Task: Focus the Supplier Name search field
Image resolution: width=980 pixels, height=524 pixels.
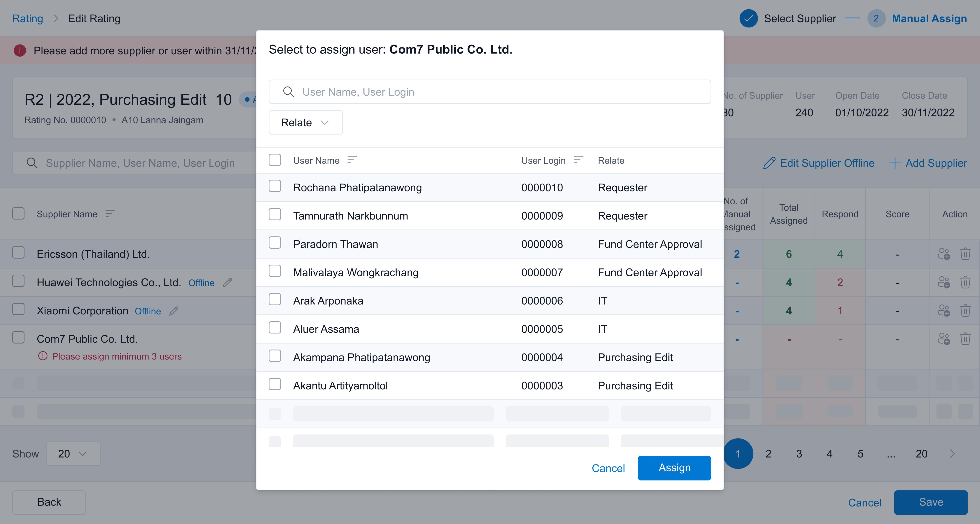Action: tap(134, 163)
